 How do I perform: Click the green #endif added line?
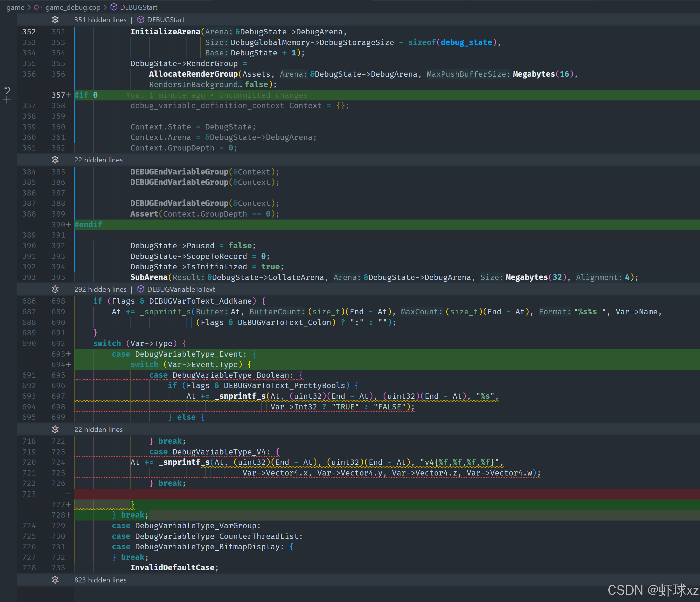pos(89,225)
